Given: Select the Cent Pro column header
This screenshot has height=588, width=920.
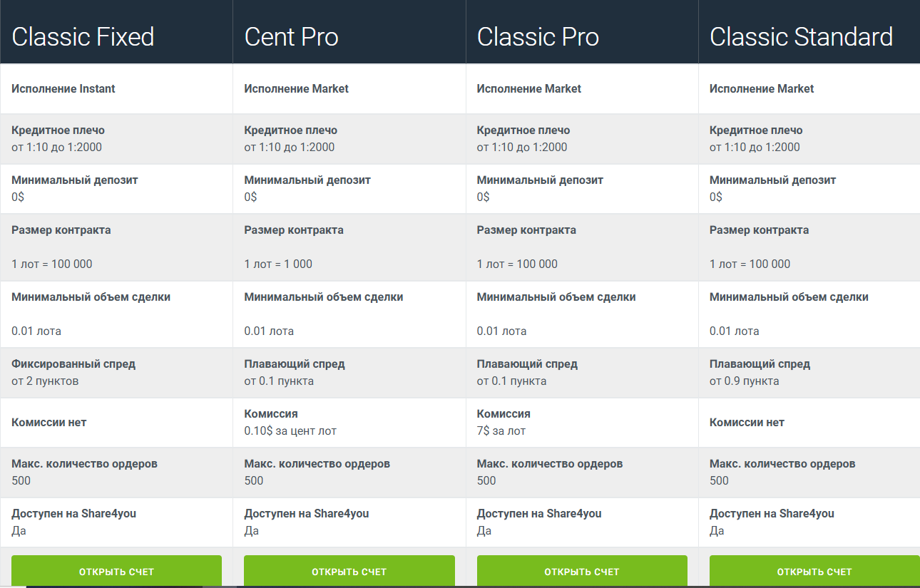Looking at the screenshot, I should tap(291, 36).
